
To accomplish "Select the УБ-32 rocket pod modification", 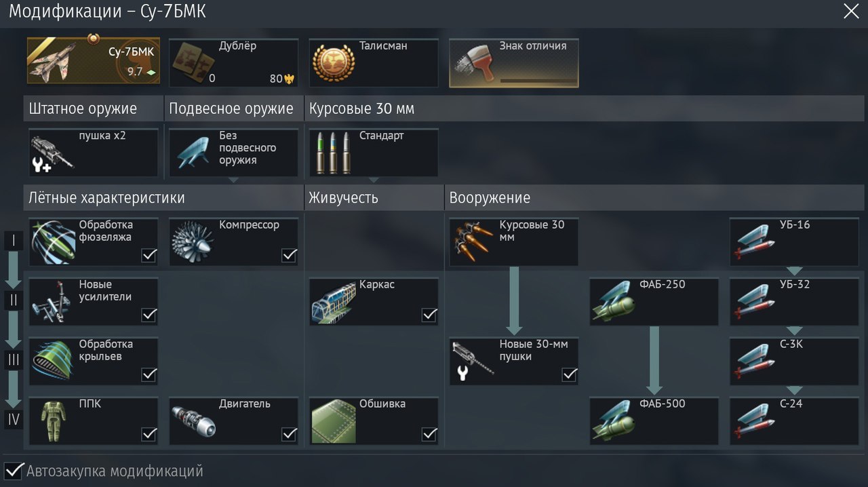I will (794, 301).
